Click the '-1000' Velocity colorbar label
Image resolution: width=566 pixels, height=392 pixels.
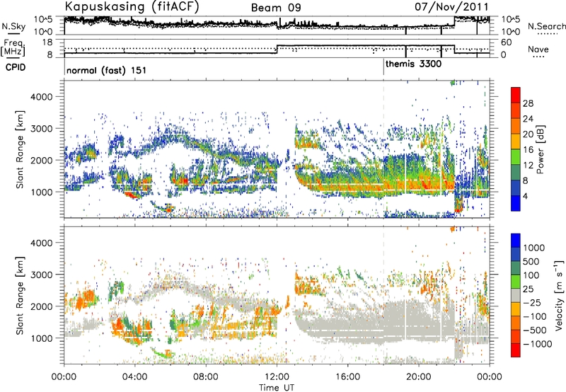point(538,344)
